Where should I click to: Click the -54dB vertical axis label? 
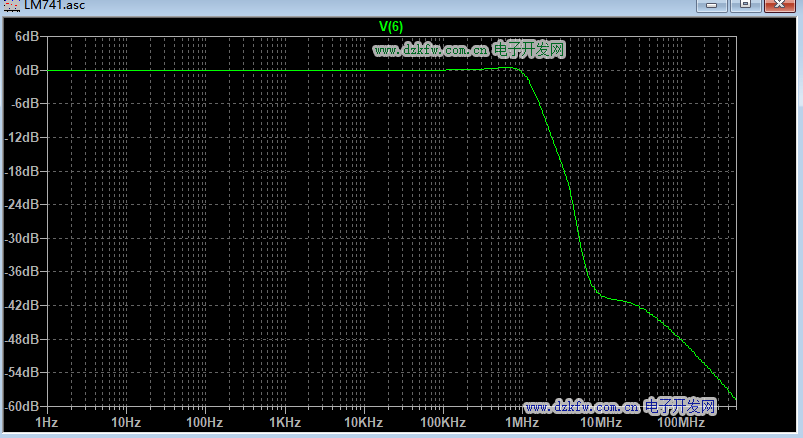point(22,372)
